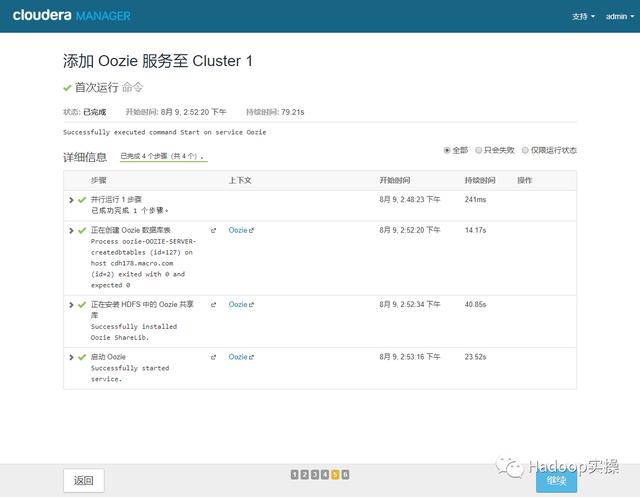Click the duration value 23.52s

pyautogui.click(x=476, y=357)
